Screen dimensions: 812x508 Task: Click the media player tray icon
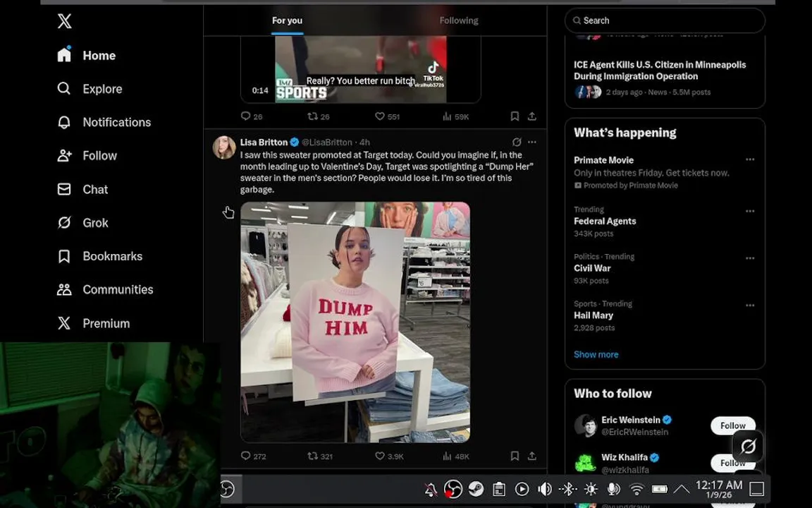(522, 489)
